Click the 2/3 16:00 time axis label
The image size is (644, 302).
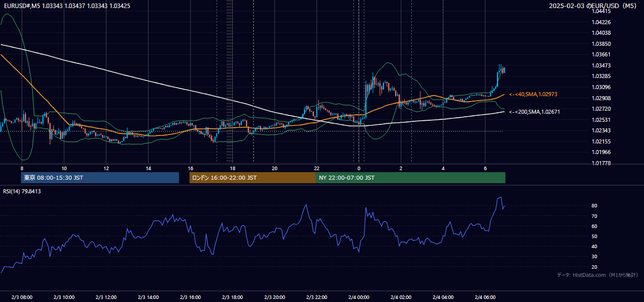coord(190,297)
